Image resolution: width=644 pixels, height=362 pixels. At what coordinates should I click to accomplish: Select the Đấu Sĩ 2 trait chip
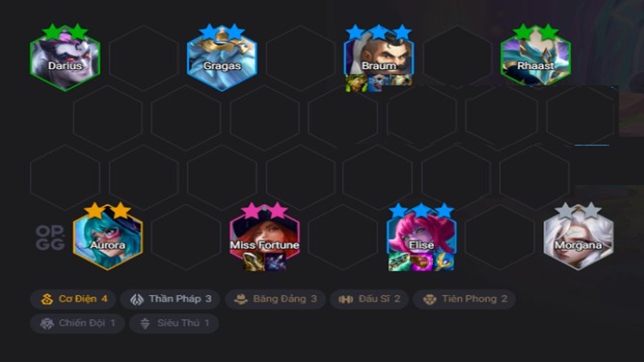tap(369, 298)
